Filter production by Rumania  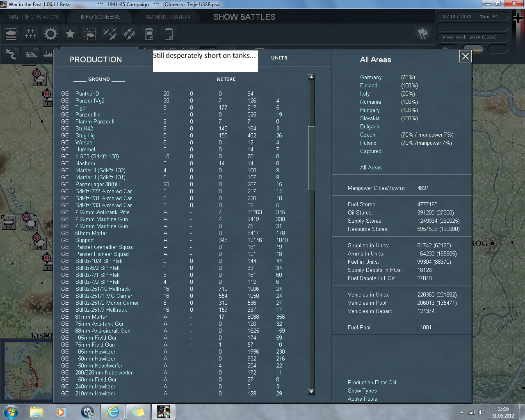click(370, 102)
